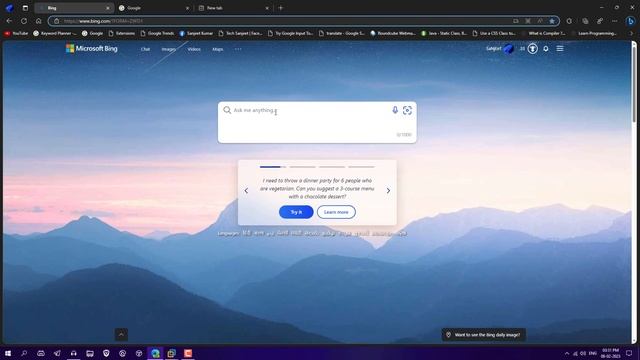
Task: Show the next suggestion with the right arrow
Action: (x=388, y=191)
